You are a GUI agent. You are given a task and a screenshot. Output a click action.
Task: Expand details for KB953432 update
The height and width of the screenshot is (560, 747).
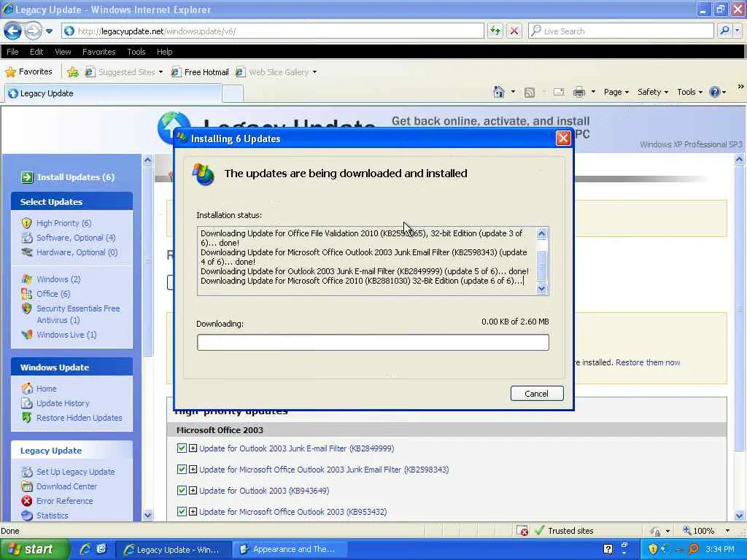(193, 511)
